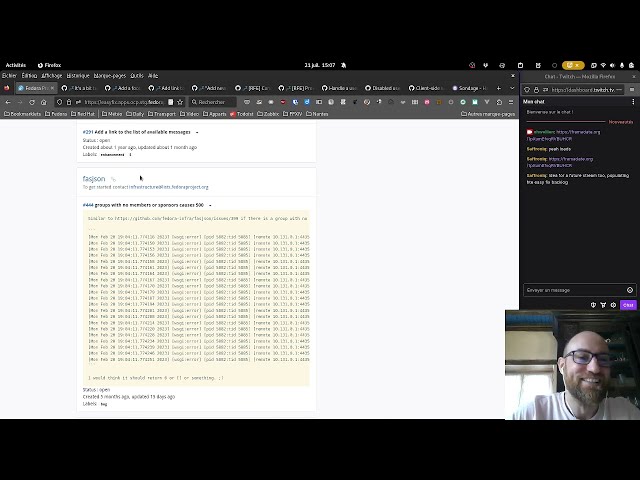The image size is (640, 480).
Task: Open the fasjson project link
Action: coord(94,179)
